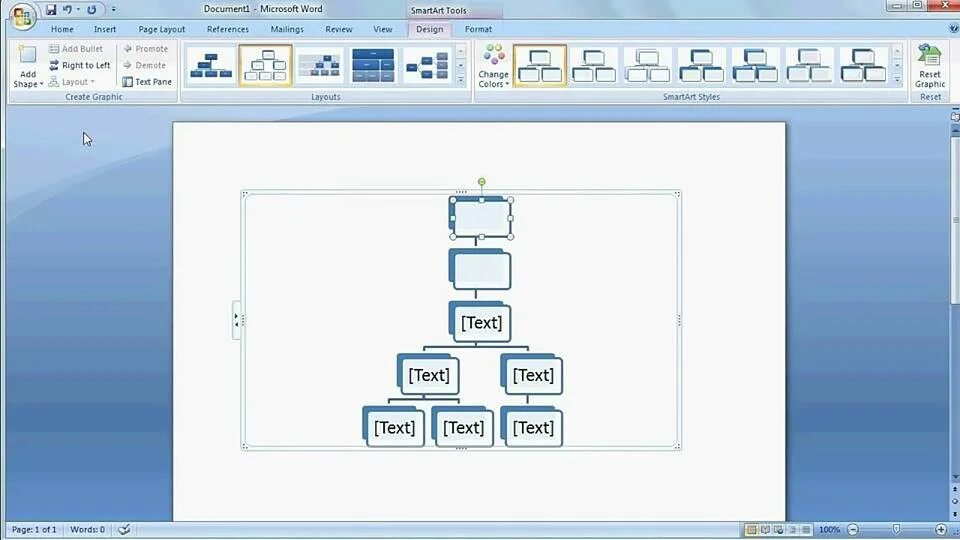The width and height of the screenshot is (960, 540).
Task: Open Word Help question mark icon
Action: [x=953, y=29]
